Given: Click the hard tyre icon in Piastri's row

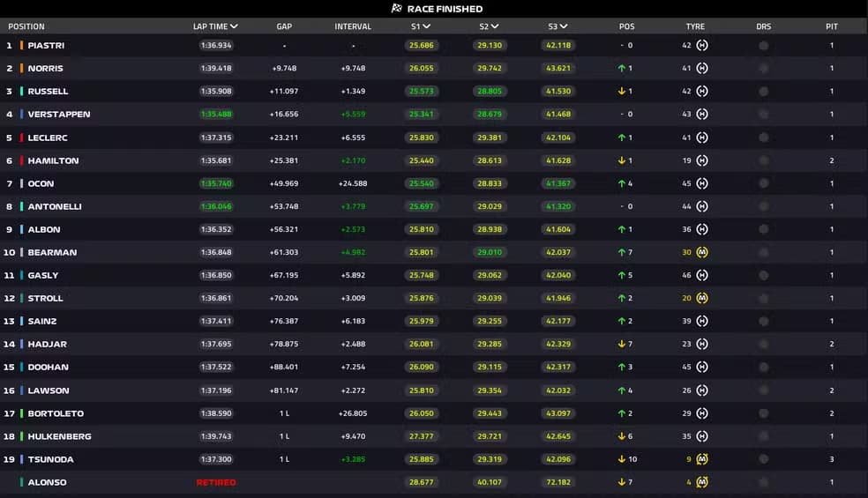Looking at the screenshot, I should [x=702, y=45].
